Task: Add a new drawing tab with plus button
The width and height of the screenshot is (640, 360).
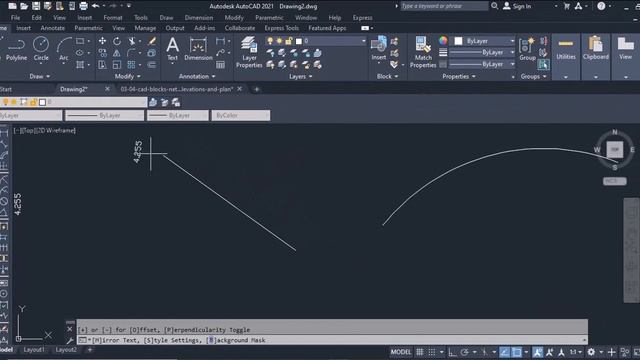Action: coord(256,89)
